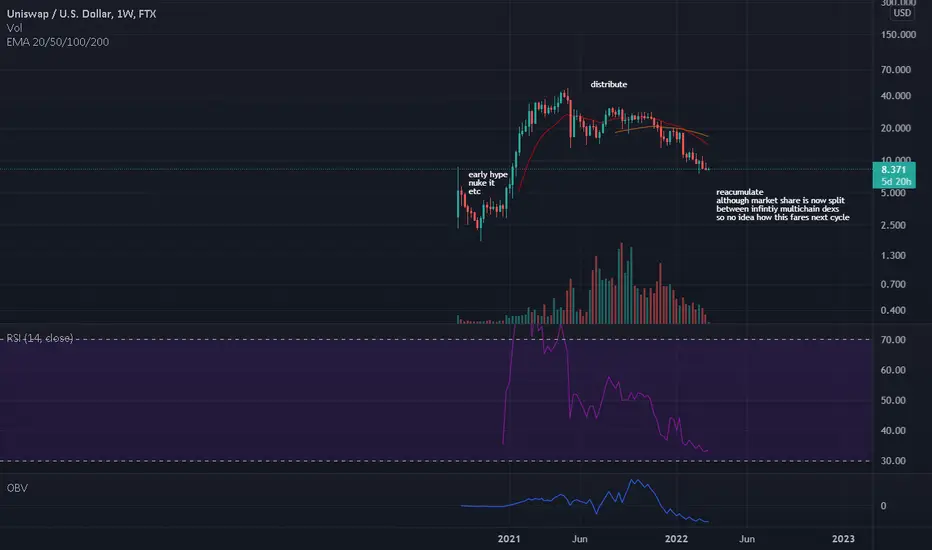
Task: Select the EMA 20/50/100/200 indicator label
Action: tap(58, 42)
